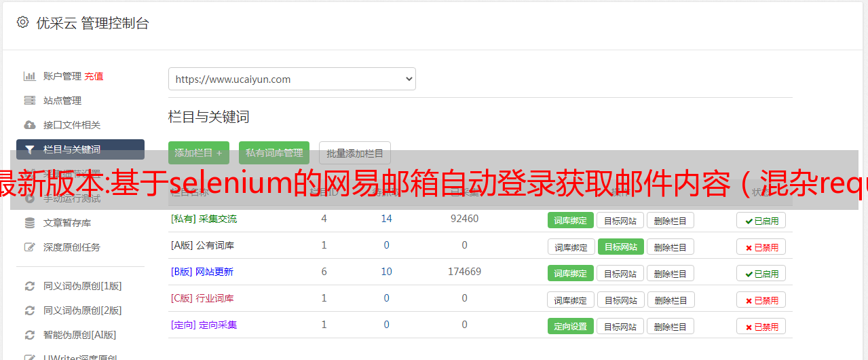Click the bar chart icon for 账户管理

30,76
